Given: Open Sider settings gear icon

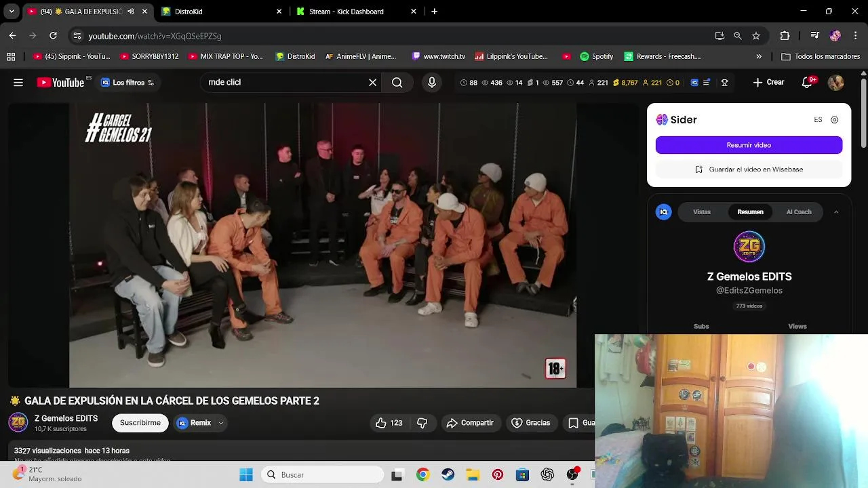Looking at the screenshot, I should pos(835,120).
